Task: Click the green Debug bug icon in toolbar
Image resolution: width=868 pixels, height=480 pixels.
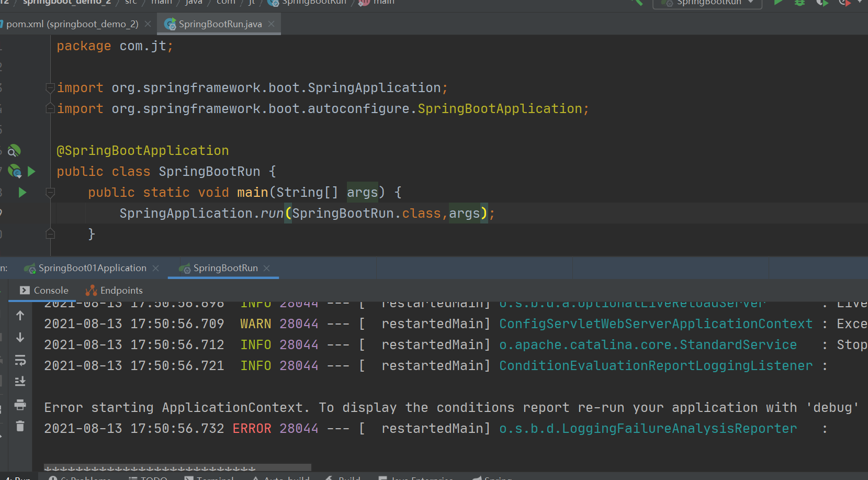Action: 799,2
